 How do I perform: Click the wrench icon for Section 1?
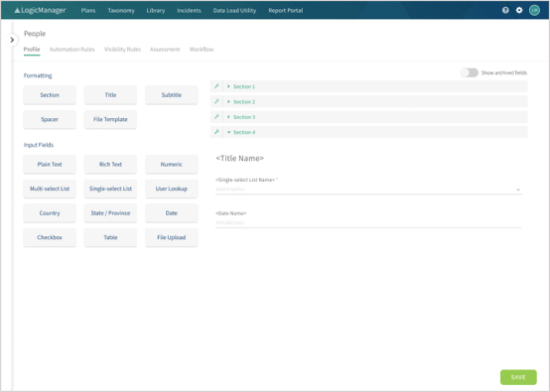(216, 86)
